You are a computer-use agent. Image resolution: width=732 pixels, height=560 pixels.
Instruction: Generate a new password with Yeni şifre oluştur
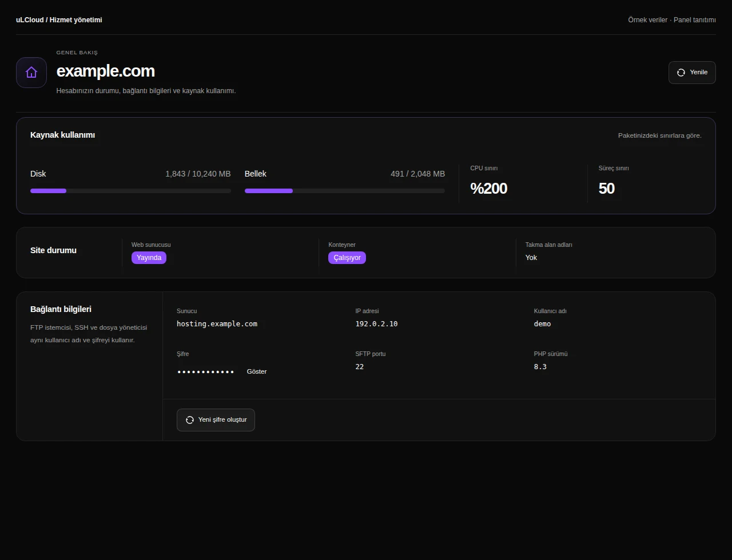pyautogui.click(x=216, y=420)
